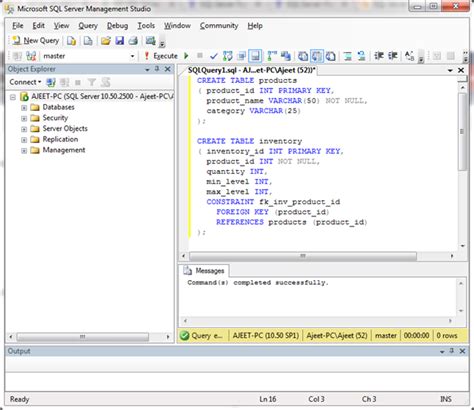474x410 pixels.
Task: Click the Decrease Indent icon
Action: (x=378, y=56)
